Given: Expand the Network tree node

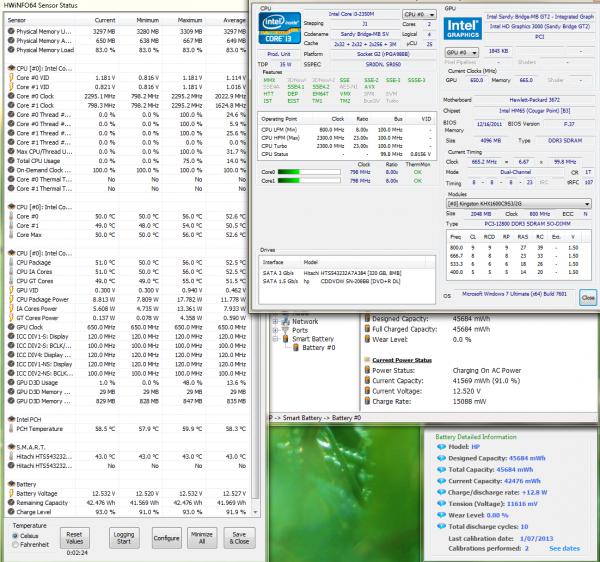Looking at the screenshot, I should click(275, 321).
